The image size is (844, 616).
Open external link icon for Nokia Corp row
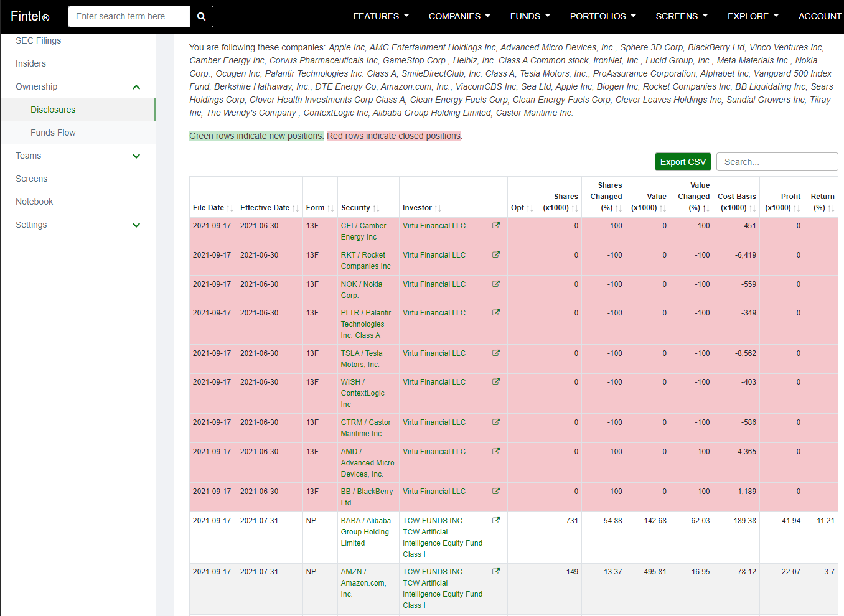496,284
